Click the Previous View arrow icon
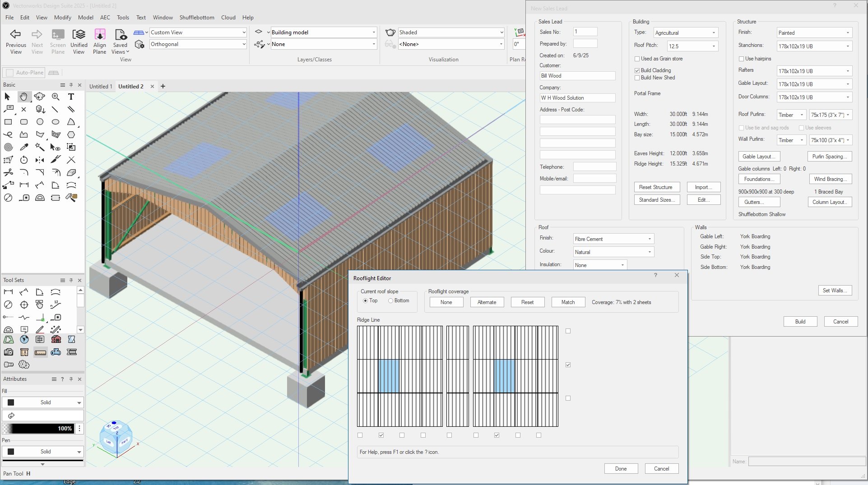 (16, 34)
